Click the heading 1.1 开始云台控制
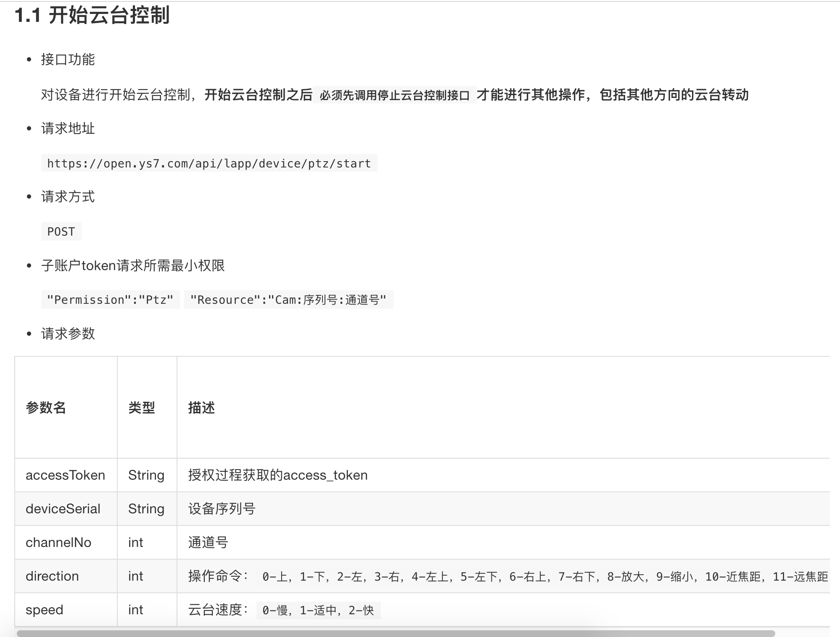 click(x=92, y=16)
